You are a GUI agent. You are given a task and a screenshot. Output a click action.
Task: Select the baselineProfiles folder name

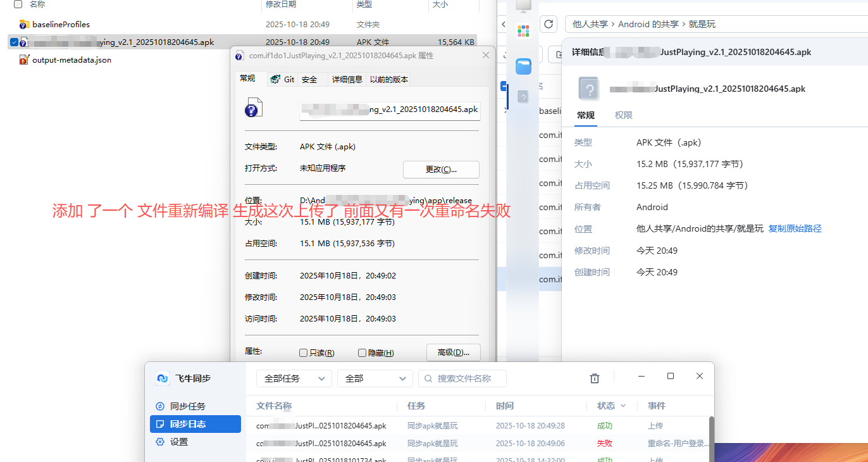(x=61, y=24)
